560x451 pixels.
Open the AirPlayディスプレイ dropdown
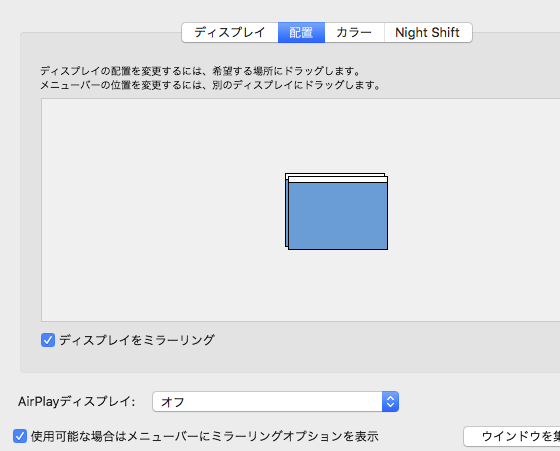(x=275, y=402)
